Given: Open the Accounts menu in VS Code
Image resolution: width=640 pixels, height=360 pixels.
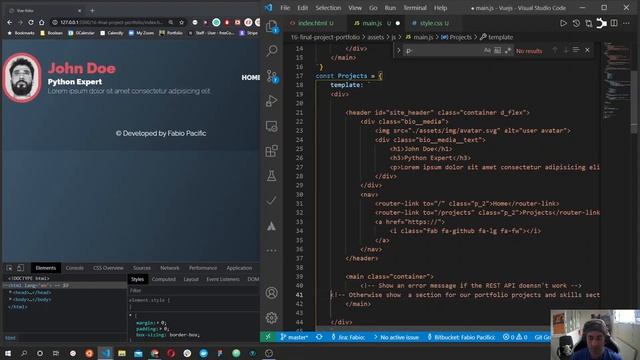Looking at the screenshot, I should [271, 293].
